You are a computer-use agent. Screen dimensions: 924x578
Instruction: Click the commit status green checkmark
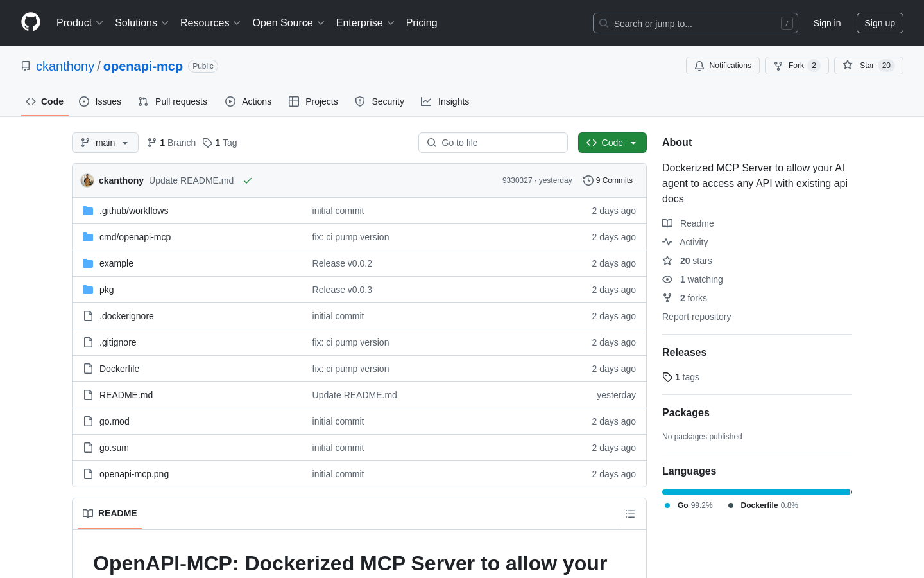pos(248,180)
